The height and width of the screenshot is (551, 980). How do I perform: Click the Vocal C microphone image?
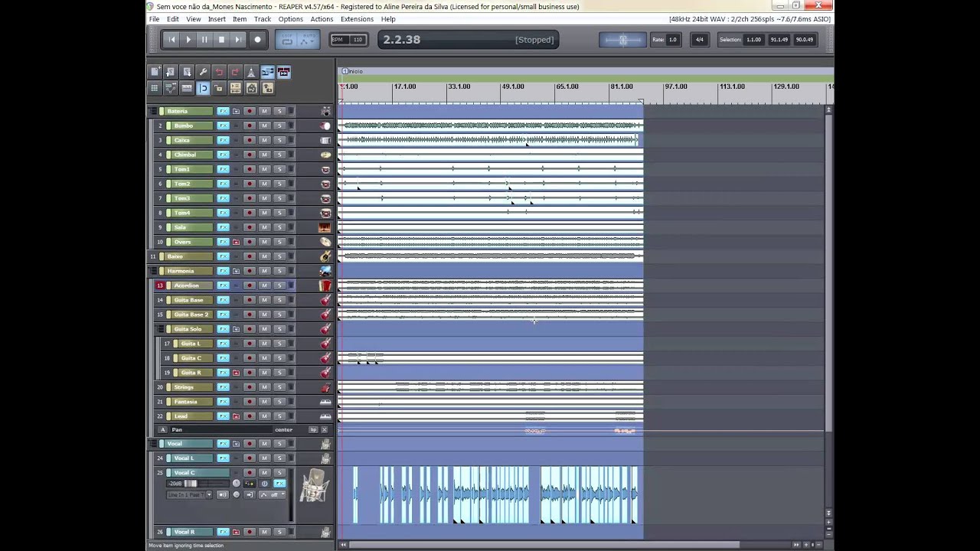[314, 486]
